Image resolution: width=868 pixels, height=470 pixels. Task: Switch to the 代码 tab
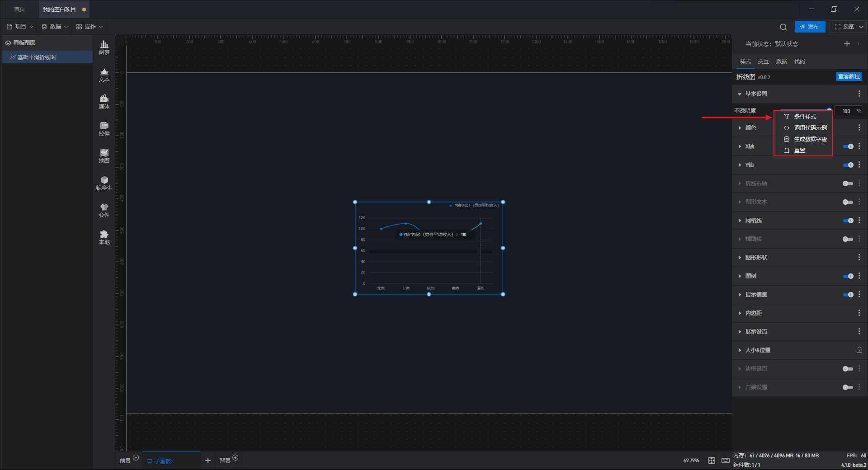(799, 61)
